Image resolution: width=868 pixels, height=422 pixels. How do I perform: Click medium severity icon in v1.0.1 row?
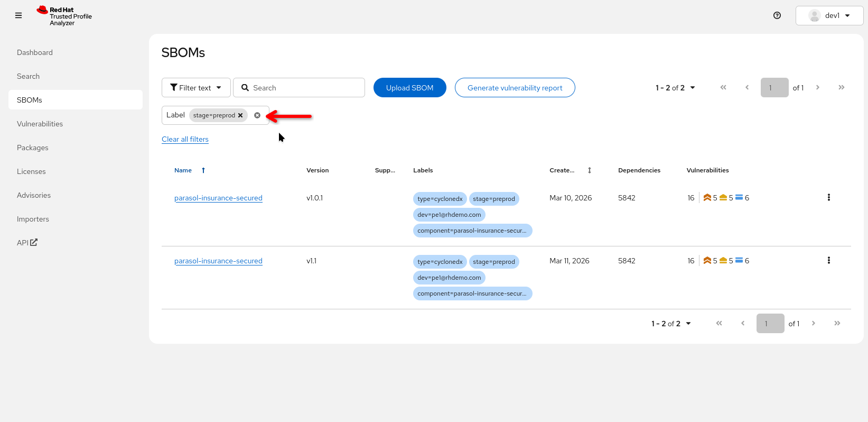(x=723, y=198)
